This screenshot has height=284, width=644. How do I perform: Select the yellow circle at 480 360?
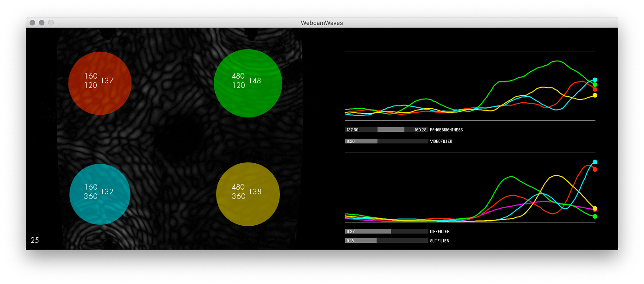click(248, 194)
